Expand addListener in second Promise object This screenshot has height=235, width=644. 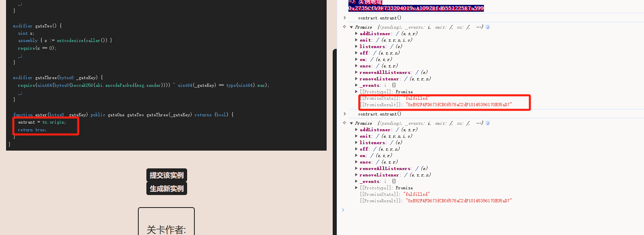pos(356,130)
